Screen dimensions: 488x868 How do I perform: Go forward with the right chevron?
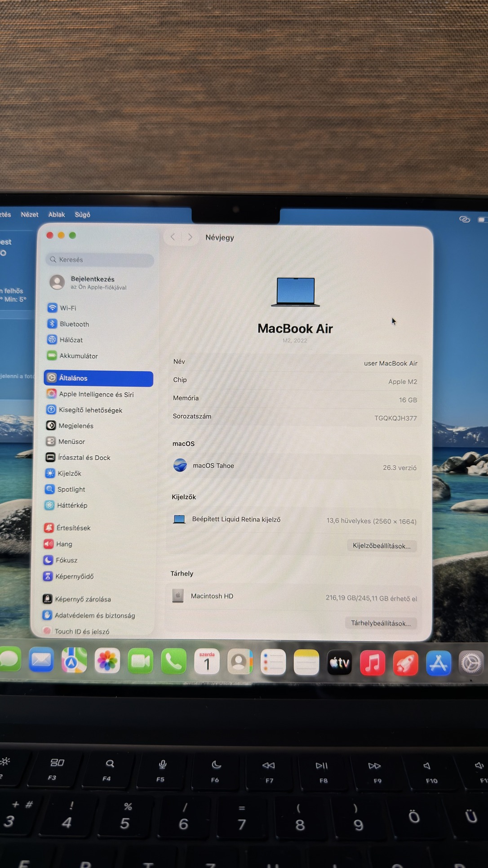190,237
